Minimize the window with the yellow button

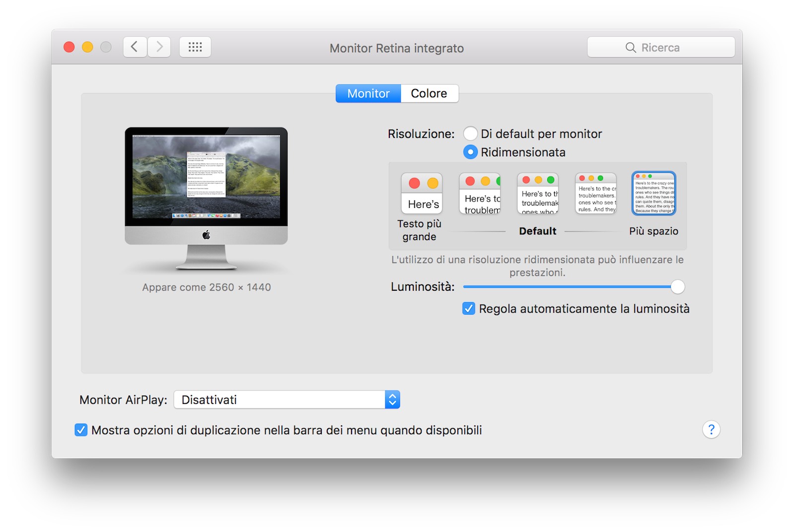(x=87, y=47)
